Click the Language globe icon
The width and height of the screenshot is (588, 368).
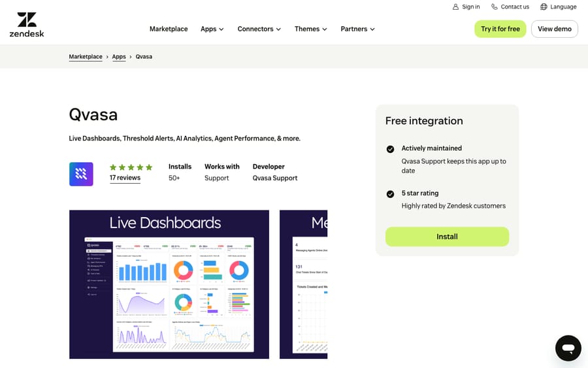point(544,7)
